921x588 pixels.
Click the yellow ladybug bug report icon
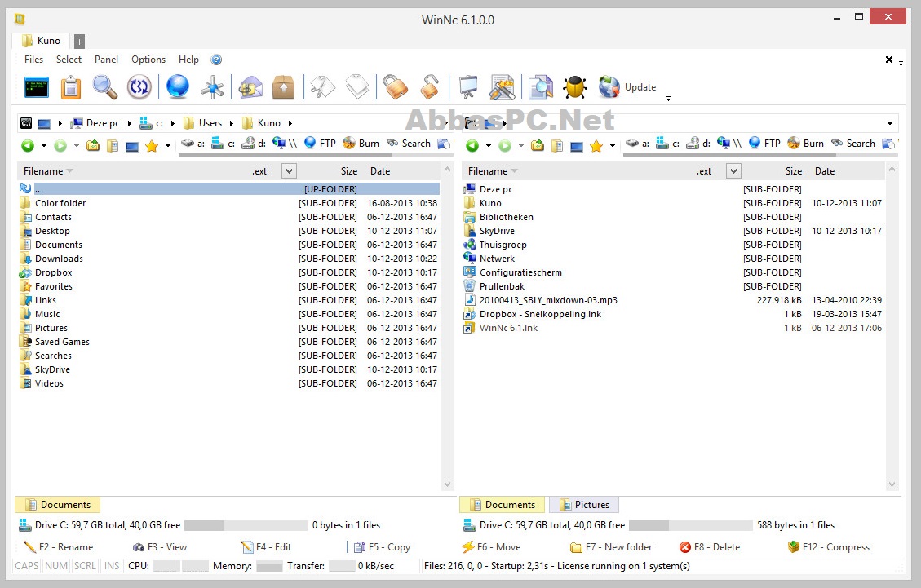(575, 87)
